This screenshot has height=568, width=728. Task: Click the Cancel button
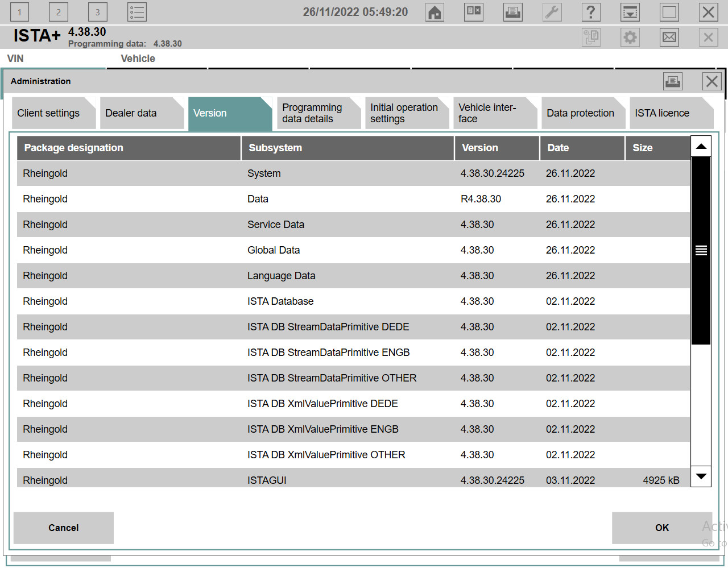coord(64,528)
